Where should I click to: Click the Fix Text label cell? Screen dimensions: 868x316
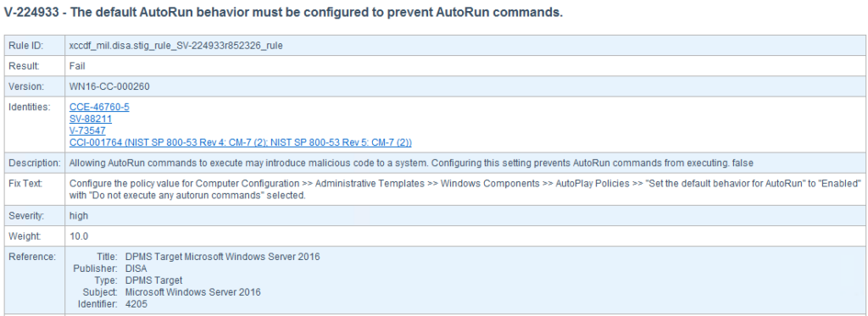(x=34, y=189)
